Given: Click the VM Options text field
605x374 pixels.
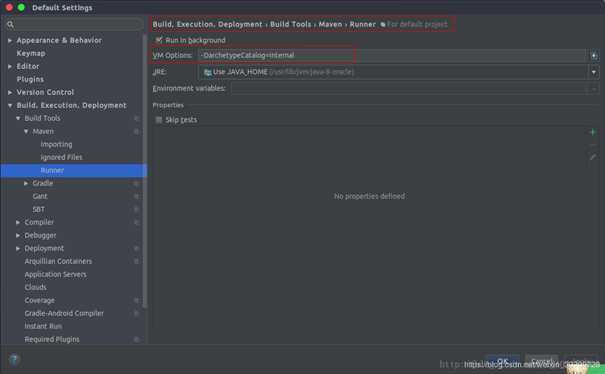Looking at the screenshot, I should [393, 56].
